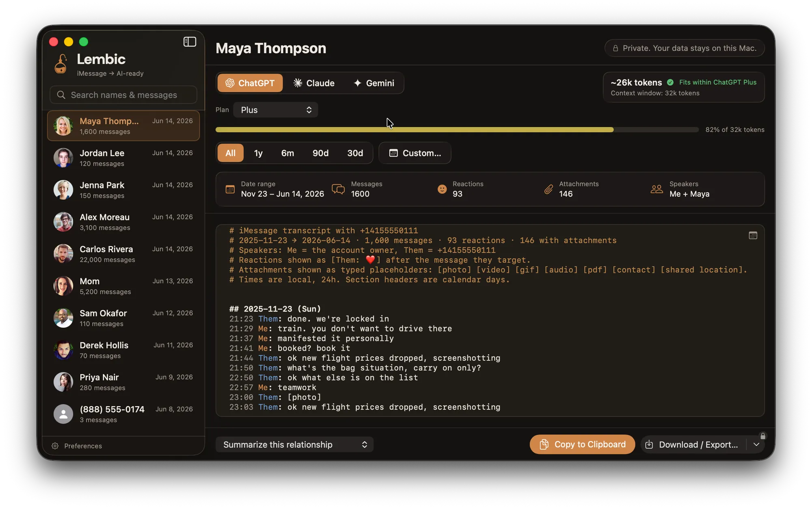Select the 30d time range

355,153
